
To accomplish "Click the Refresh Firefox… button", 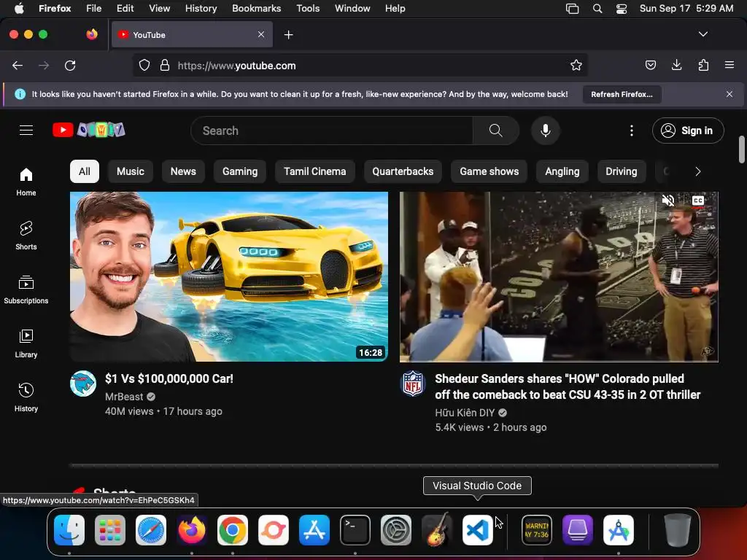I will [x=622, y=94].
